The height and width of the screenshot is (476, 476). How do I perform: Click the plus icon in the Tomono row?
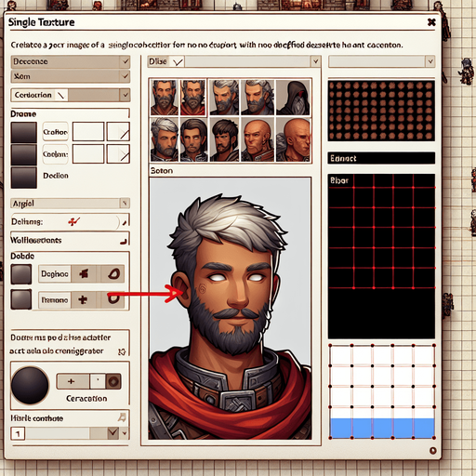(x=83, y=299)
